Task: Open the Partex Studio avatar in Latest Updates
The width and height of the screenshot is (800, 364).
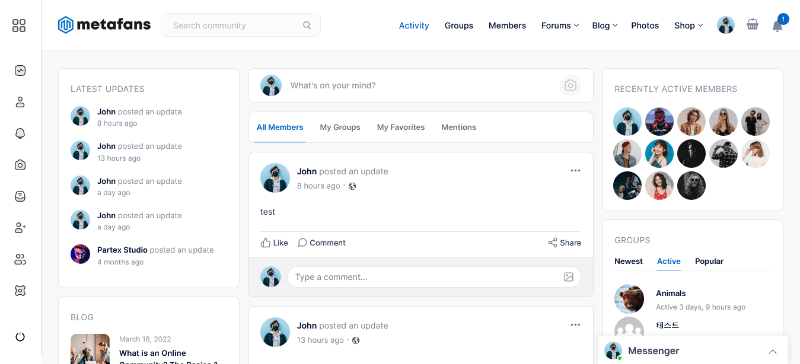Action: (x=80, y=254)
